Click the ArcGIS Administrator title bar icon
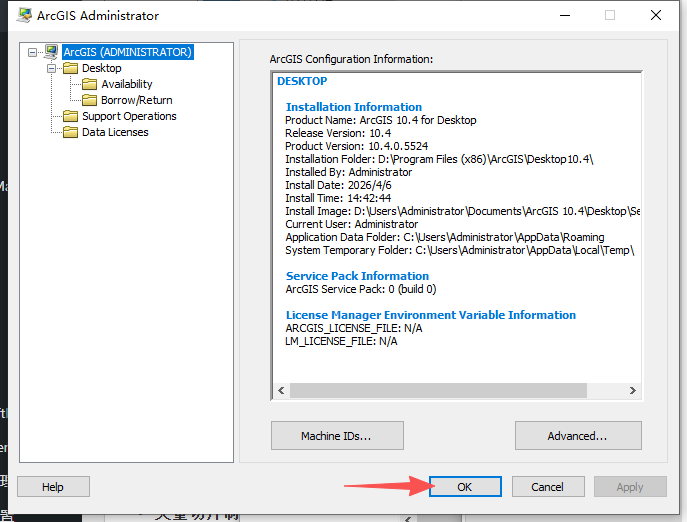This screenshot has height=522, width=687. tap(23, 15)
